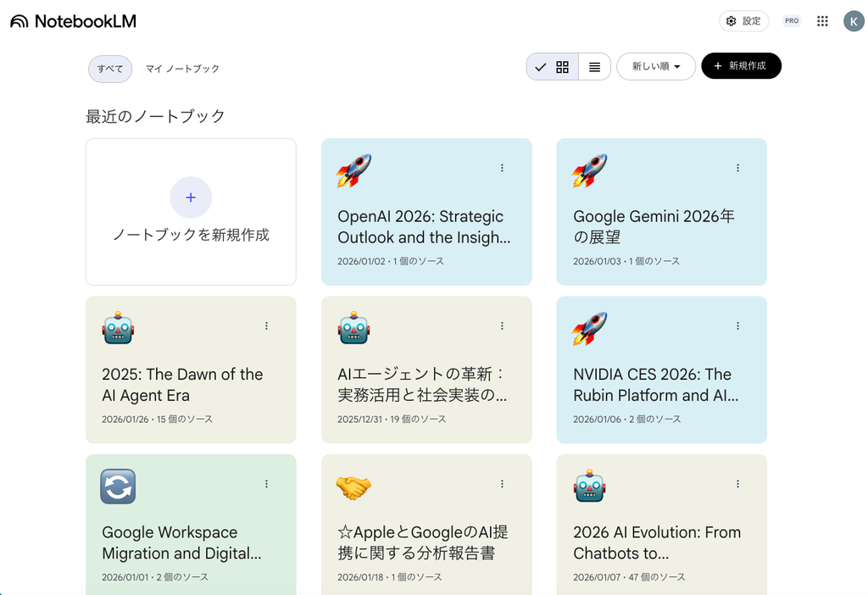Open menu for AIエージェントの革新 notebook
Screen dimensions: 868x595
coord(502,325)
